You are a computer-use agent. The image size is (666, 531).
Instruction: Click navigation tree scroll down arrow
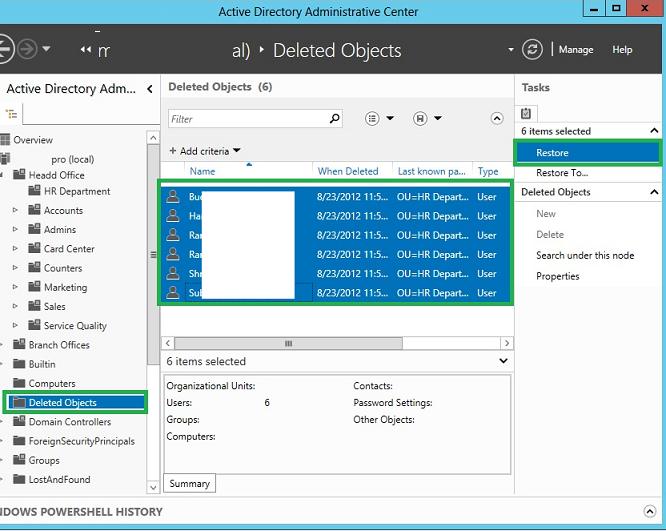pyautogui.click(x=153, y=487)
